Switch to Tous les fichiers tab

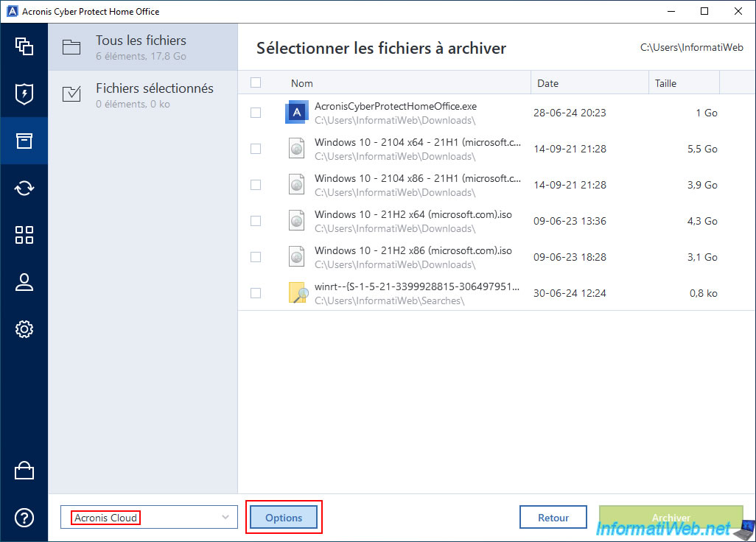click(143, 47)
